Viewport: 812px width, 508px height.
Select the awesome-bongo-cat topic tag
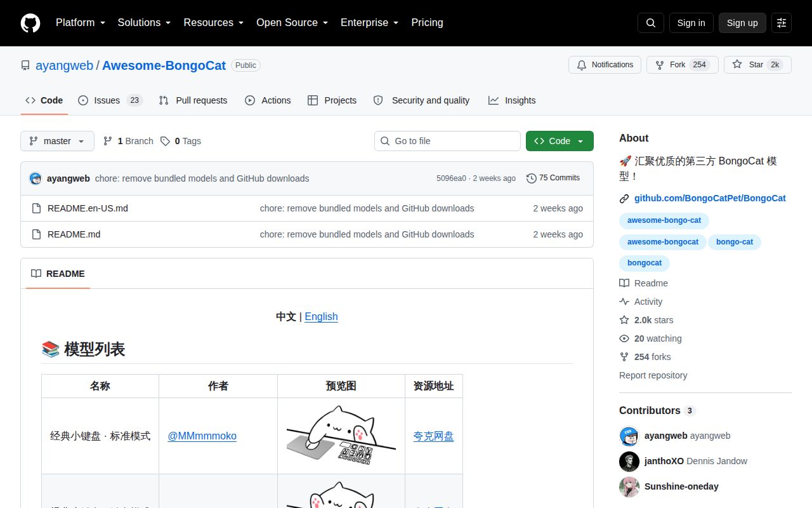[x=664, y=220]
